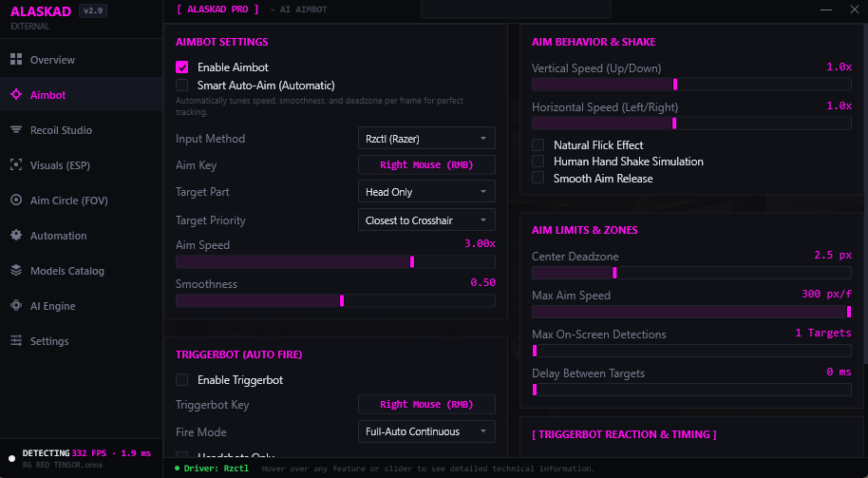This screenshot has height=478, width=868.
Task: Click [ TRIGGERBOT REACTION & TIMING ] heading
Action: click(625, 434)
